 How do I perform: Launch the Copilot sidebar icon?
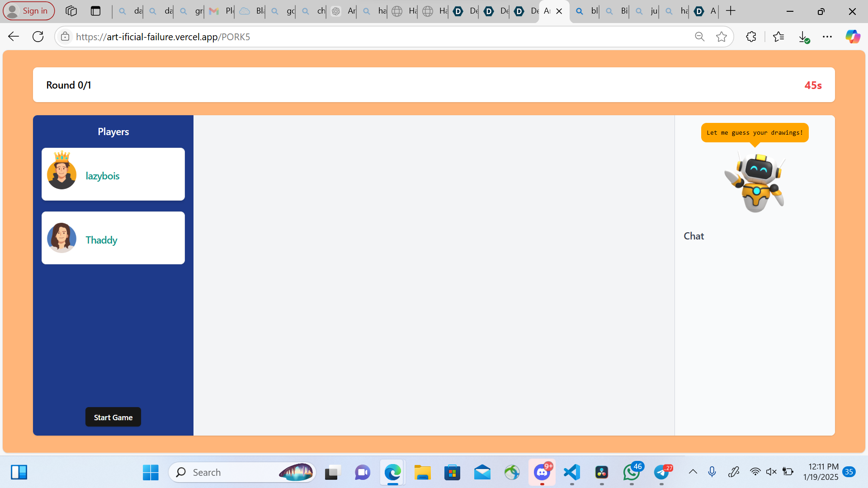[x=853, y=37]
